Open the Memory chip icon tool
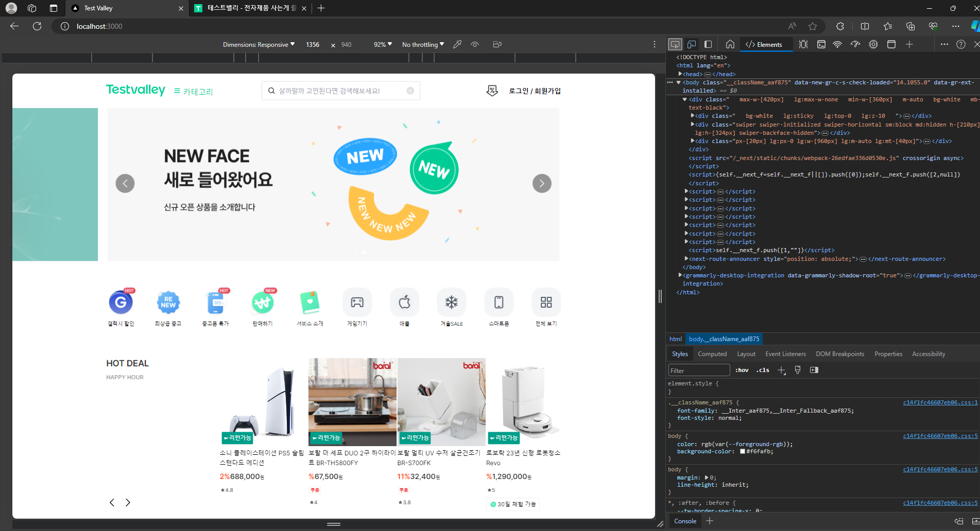The height and width of the screenshot is (531, 980). coord(873,44)
